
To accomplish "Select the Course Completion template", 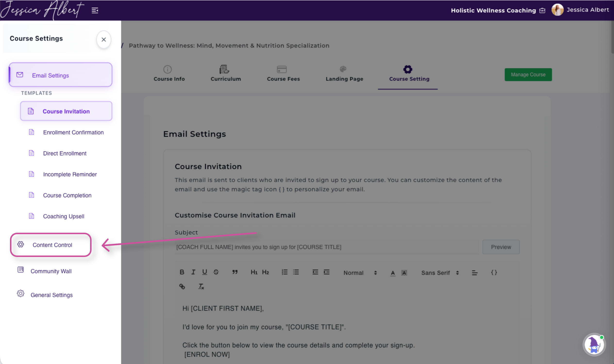I will (66, 195).
